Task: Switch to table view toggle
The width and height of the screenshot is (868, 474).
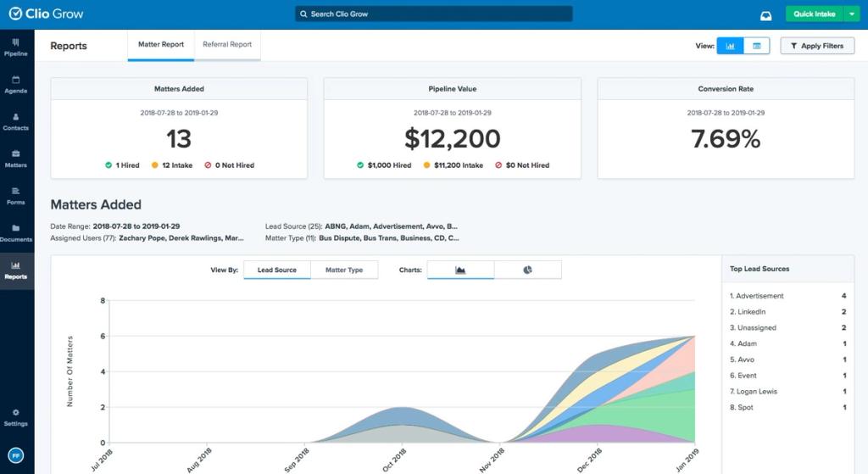Action: [x=757, y=46]
